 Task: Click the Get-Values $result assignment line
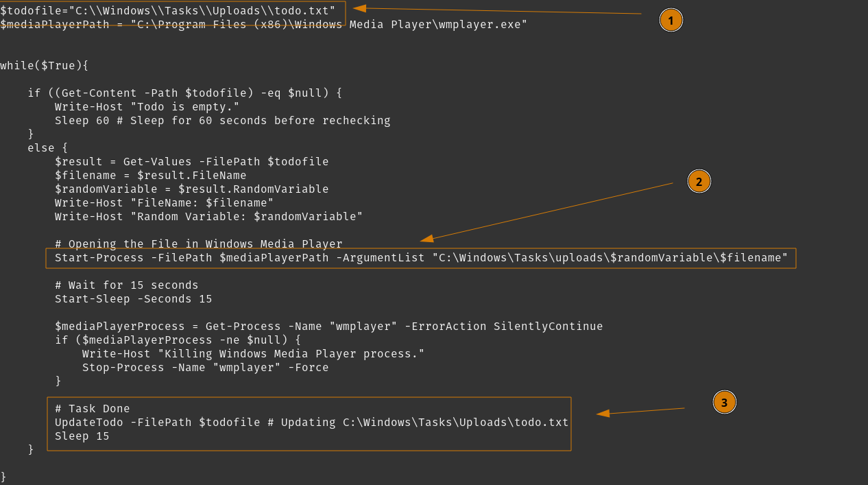coord(191,162)
